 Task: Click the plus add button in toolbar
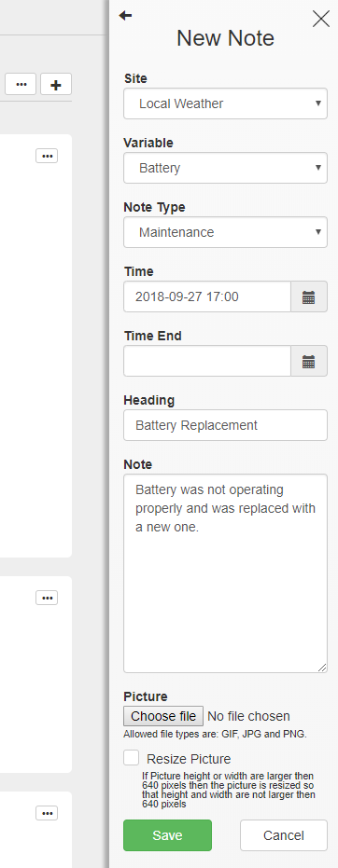tap(56, 85)
